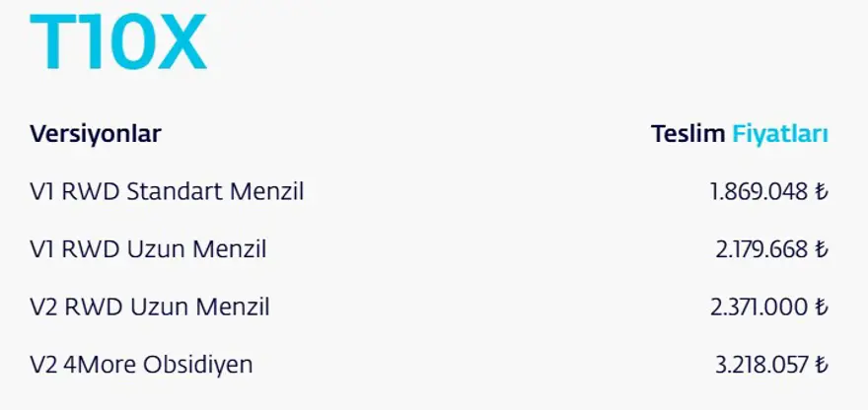This screenshot has height=410, width=868.
Task: Select the V2 RWD Uzun Menzil version
Action: pos(150,307)
